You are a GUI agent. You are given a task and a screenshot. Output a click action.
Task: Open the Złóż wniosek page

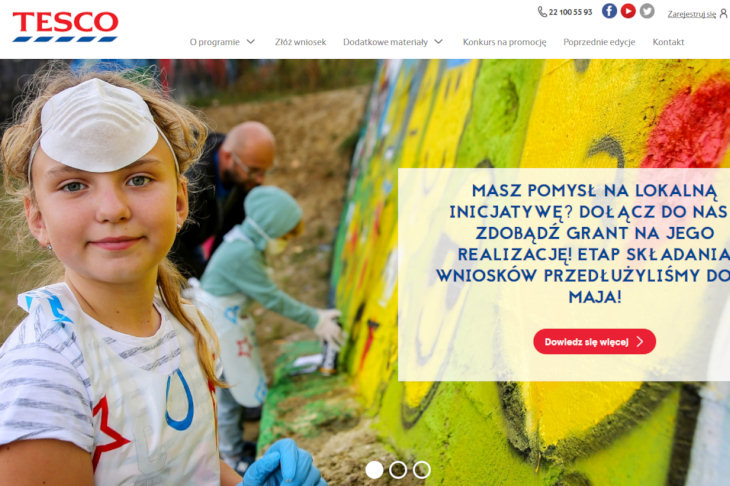[x=300, y=42]
